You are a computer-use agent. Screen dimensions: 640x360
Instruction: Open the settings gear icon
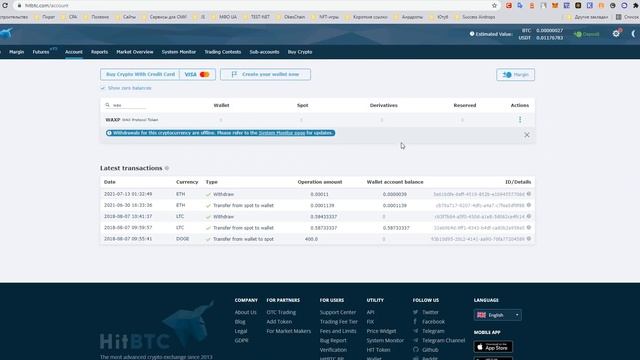coord(616,34)
